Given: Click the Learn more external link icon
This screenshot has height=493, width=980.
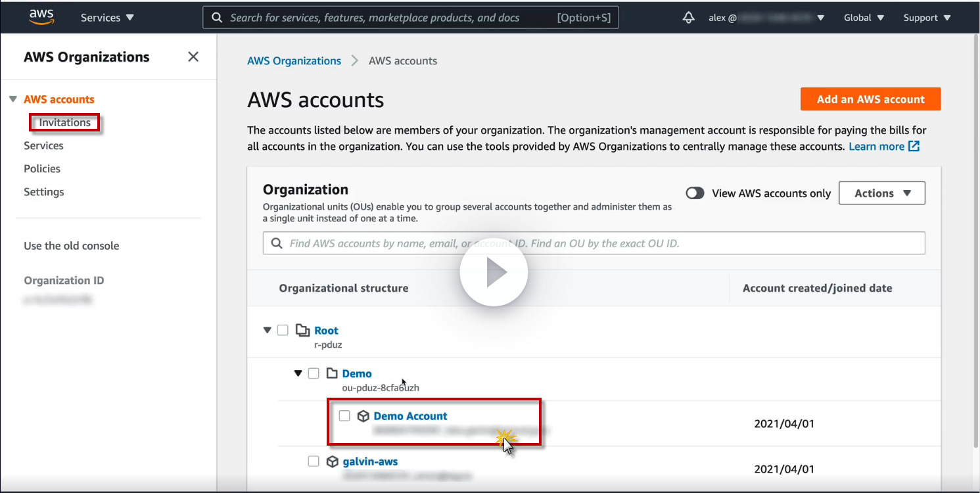Looking at the screenshot, I should [x=914, y=146].
